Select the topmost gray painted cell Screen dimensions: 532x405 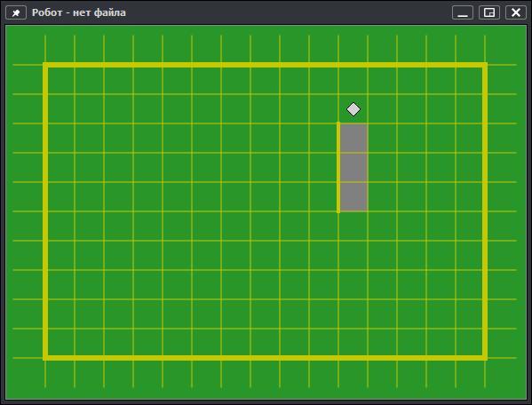click(353, 139)
